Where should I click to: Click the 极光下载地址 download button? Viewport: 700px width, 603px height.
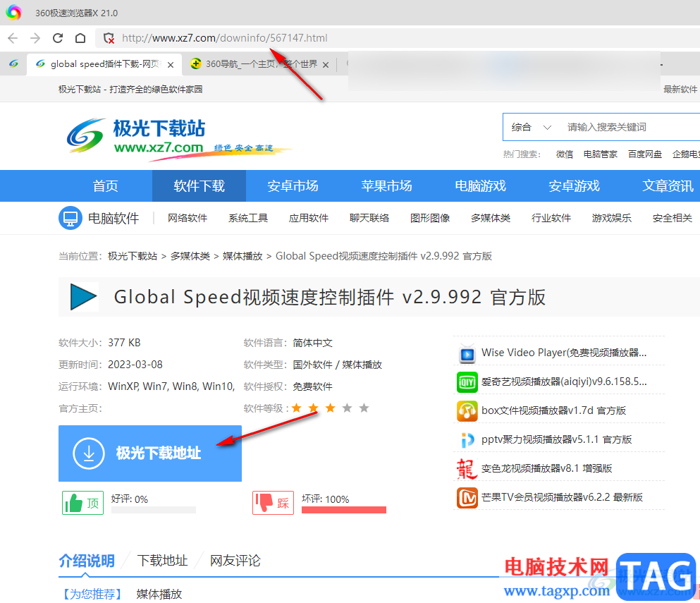150,453
